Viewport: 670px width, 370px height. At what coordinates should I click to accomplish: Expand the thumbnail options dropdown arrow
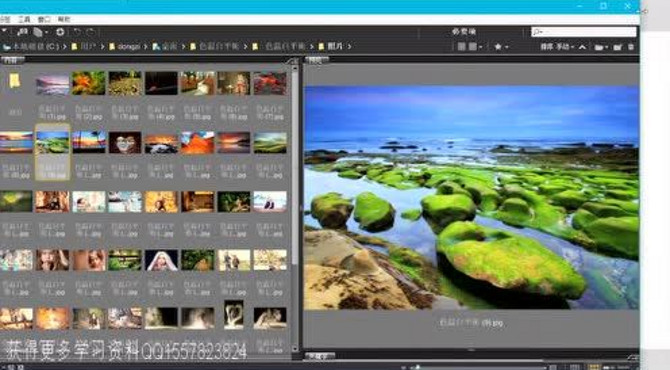click(x=481, y=47)
